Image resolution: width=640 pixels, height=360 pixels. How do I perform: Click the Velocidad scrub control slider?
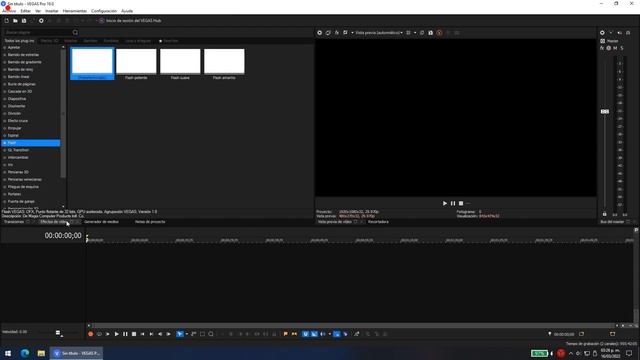[x=58, y=333]
